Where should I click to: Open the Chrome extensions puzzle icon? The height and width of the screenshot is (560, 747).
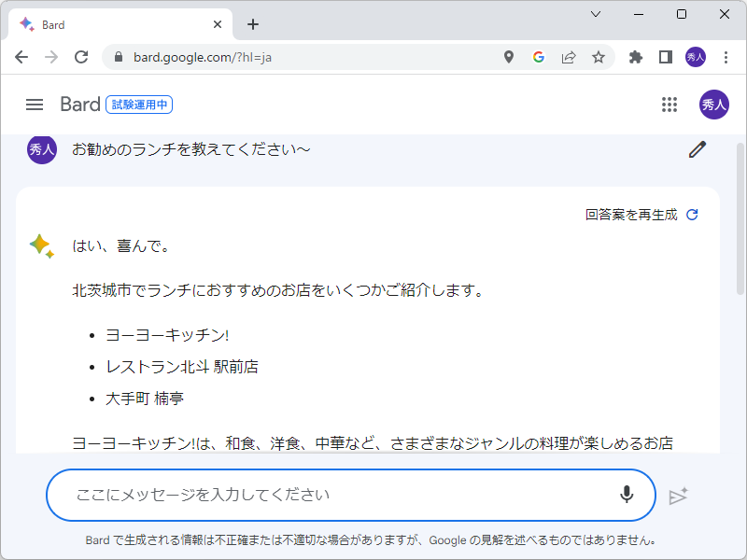coord(635,57)
